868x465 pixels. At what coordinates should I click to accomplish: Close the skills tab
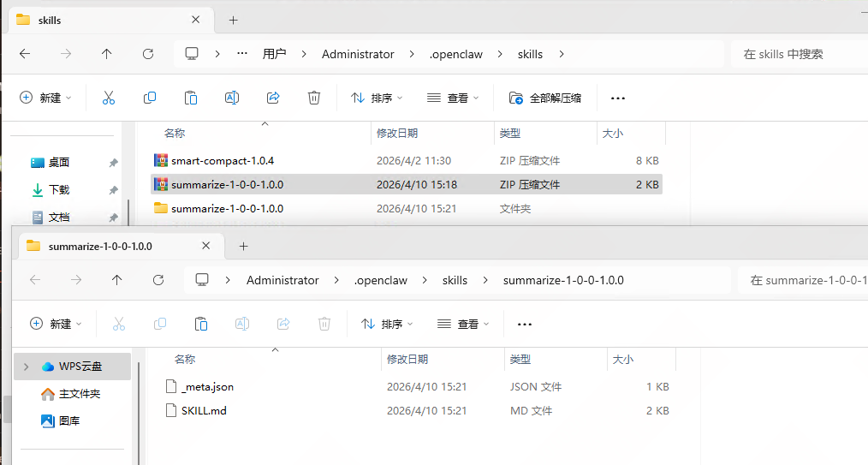point(195,20)
